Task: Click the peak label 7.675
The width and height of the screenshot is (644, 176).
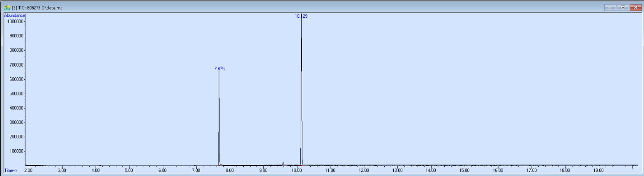Action: coord(219,69)
